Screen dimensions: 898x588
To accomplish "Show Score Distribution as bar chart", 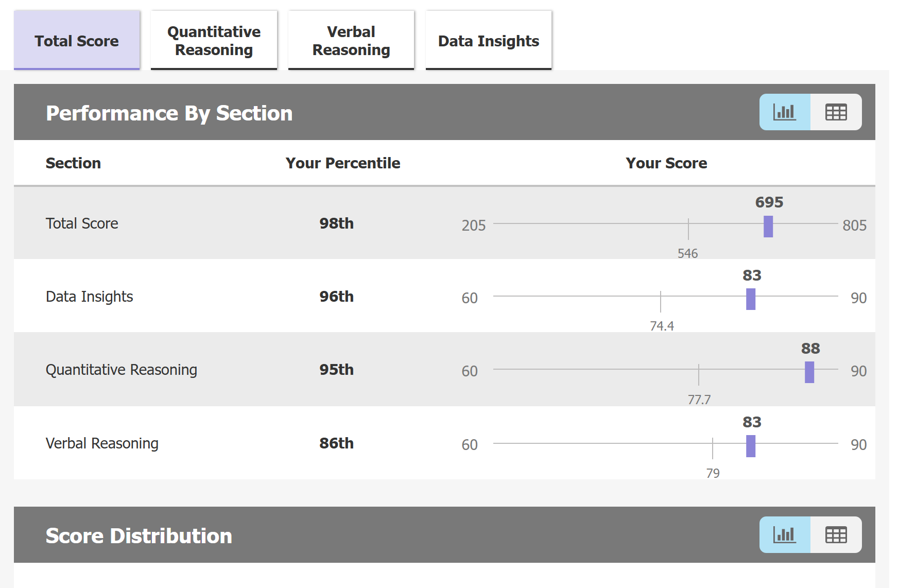I will [785, 535].
